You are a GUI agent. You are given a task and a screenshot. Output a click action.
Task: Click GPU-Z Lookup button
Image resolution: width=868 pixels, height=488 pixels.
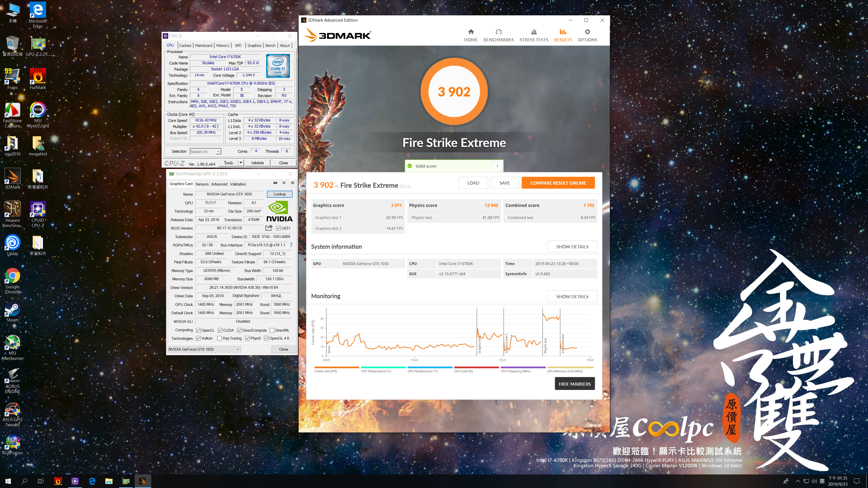click(x=279, y=194)
